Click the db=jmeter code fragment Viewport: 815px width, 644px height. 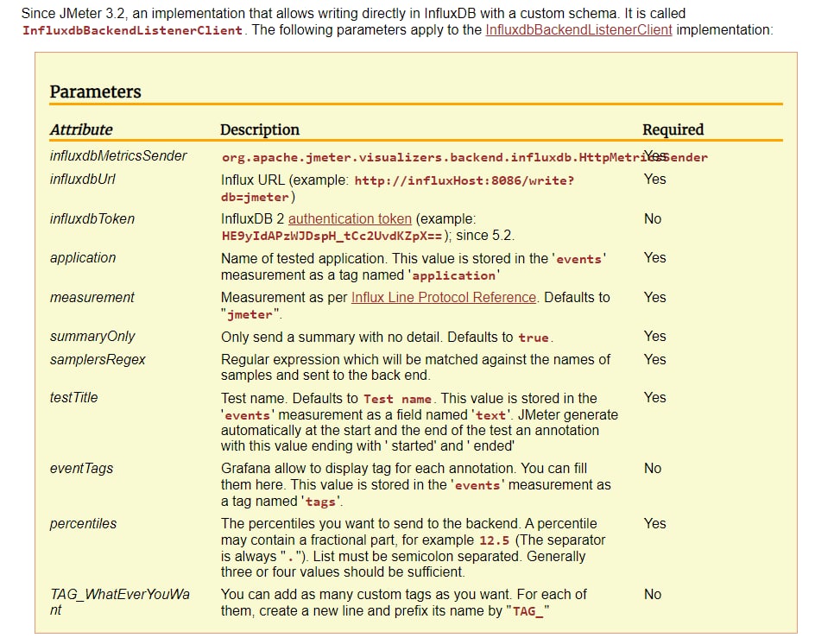click(255, 198)
